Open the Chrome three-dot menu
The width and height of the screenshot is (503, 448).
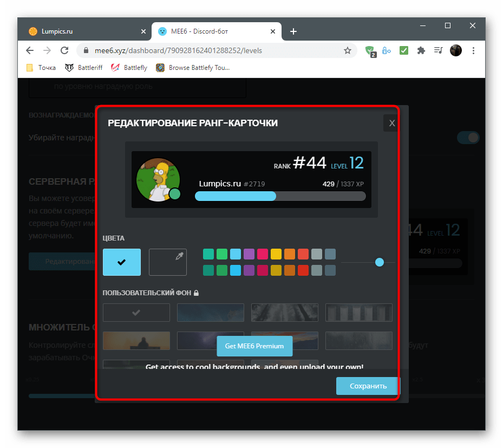[474, 50]
